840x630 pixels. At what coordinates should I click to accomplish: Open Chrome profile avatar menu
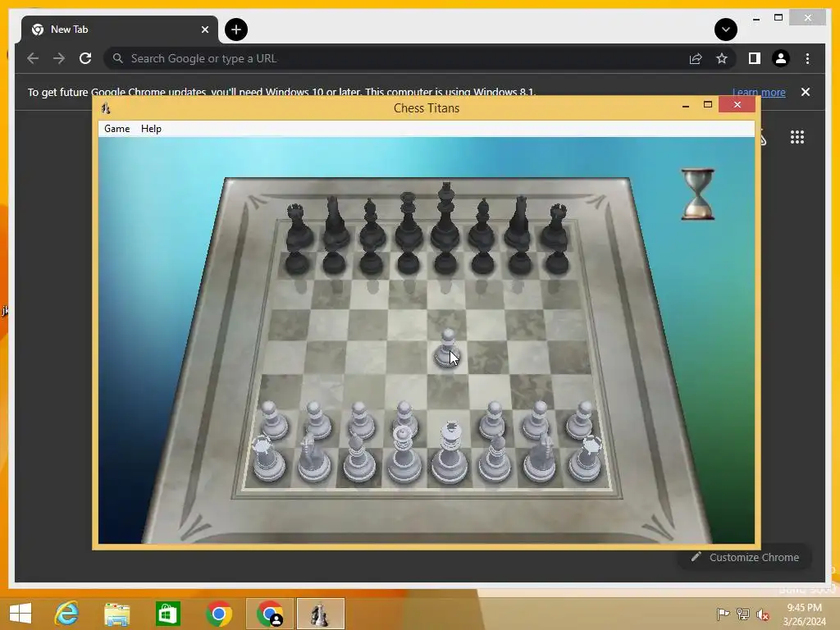click(x=781, y=58)
